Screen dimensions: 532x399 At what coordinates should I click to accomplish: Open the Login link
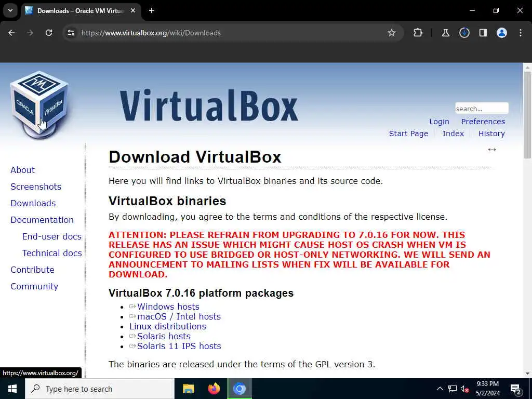pyautogui.click(x=439, y=122)
